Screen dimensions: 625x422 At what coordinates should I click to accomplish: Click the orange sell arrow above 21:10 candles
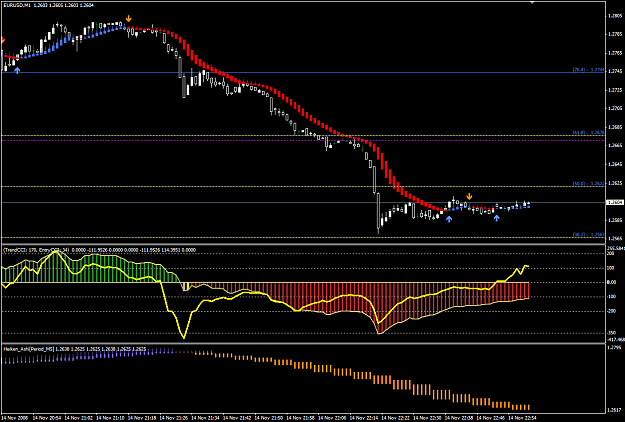(x=128, y=19)
